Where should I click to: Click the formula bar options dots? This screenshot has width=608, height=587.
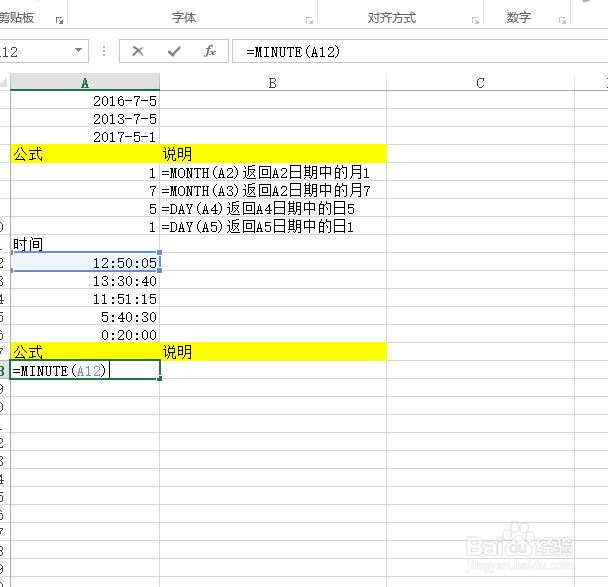tap(104, 51)
